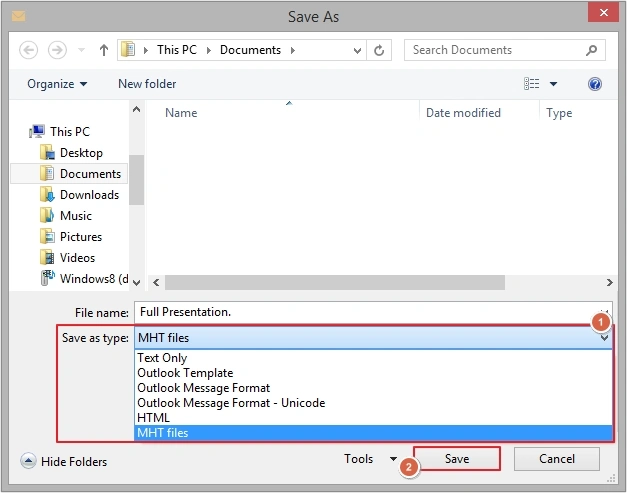Click the Save button

point(457,459)
